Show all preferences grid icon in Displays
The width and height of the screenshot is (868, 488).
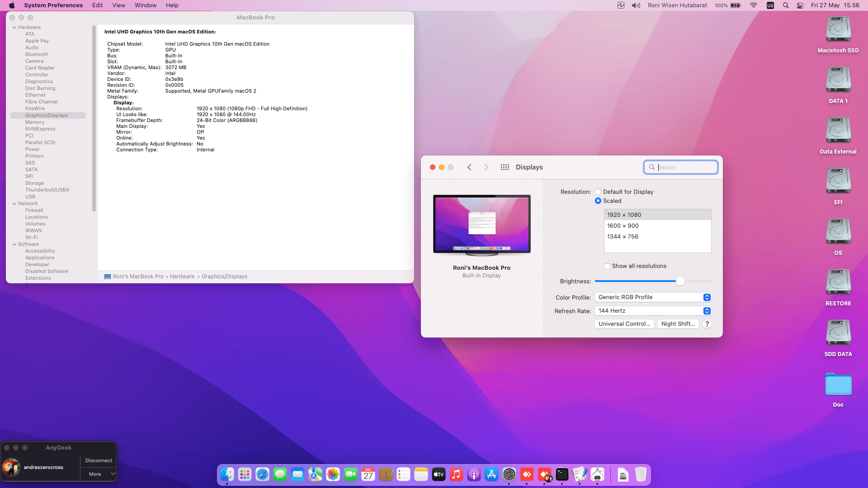[505, 167]
